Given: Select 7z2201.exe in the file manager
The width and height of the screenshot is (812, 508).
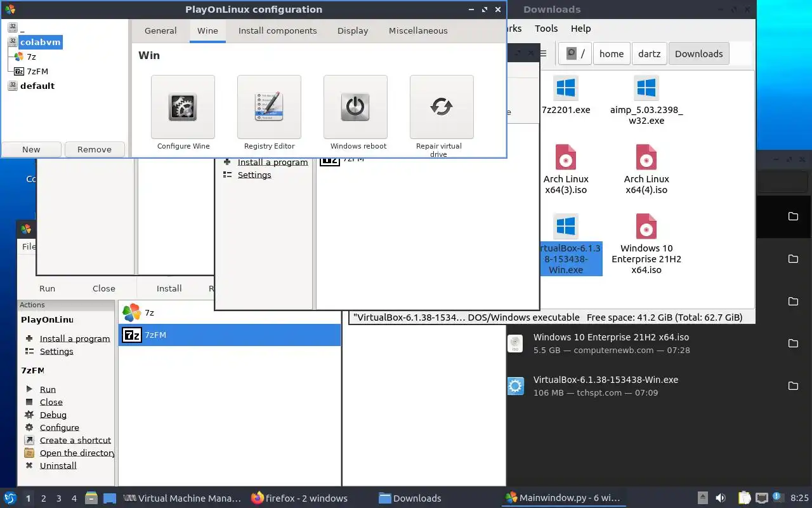Looking at the screenshot, I should (566, 96).
